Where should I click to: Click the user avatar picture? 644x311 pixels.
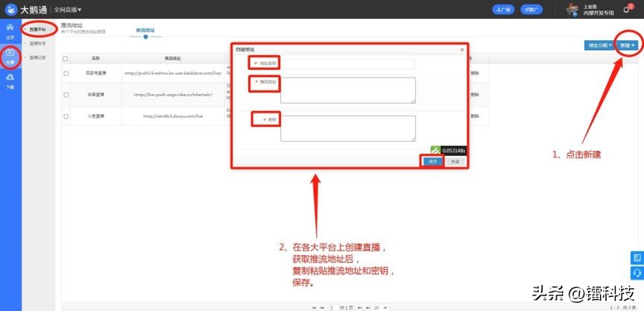[572, 10]
